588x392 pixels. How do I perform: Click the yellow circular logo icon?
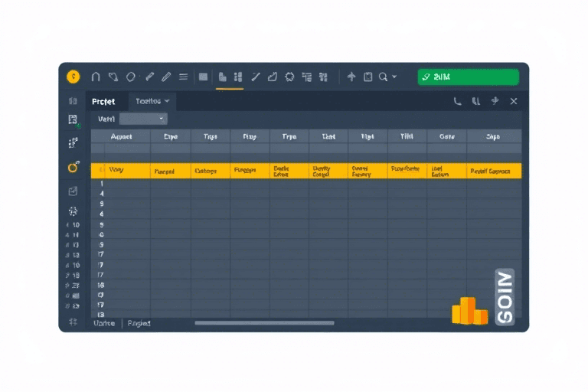pyautogui.click(x=73, y=77)
